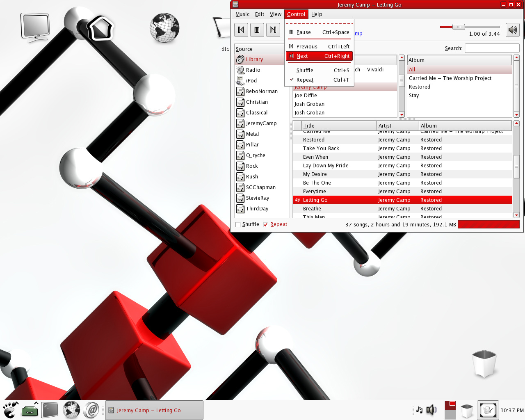Launch the web browser globe in panel
Image resolution: width=525 pixels, height=420 pixels.
tap(71, 410)
